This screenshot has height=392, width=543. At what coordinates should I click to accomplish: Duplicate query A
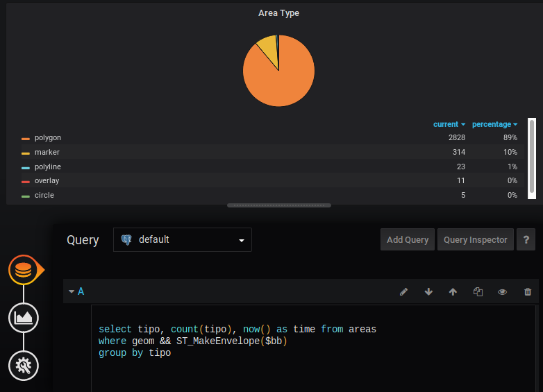pos(478,292)
